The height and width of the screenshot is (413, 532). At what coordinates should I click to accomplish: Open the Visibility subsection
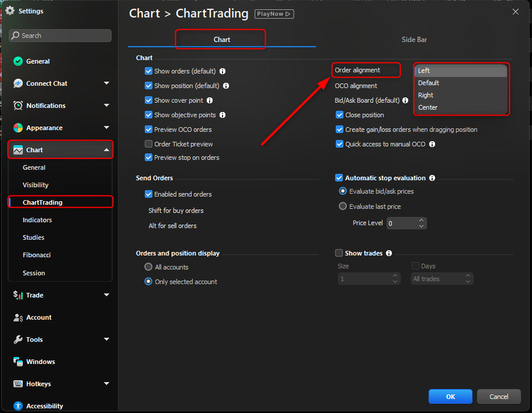(35, 185)
